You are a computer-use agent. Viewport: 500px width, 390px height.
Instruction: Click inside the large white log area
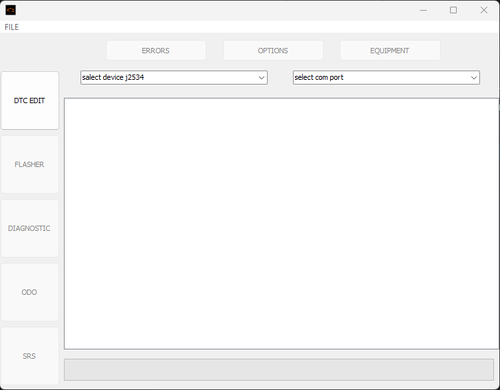click(281, 224)
